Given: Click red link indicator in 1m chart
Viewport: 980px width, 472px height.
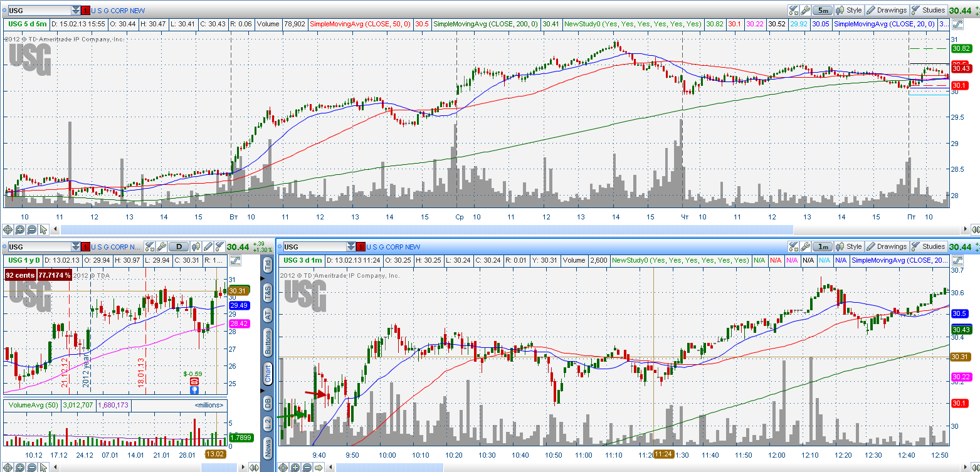Looking at the screenshot, I should (x=361, y=247).
